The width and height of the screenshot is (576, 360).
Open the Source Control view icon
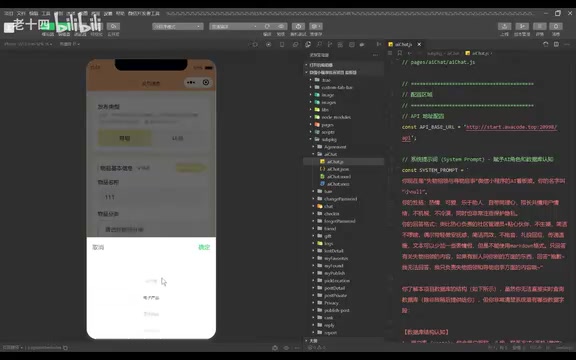[x=330, y=44]
